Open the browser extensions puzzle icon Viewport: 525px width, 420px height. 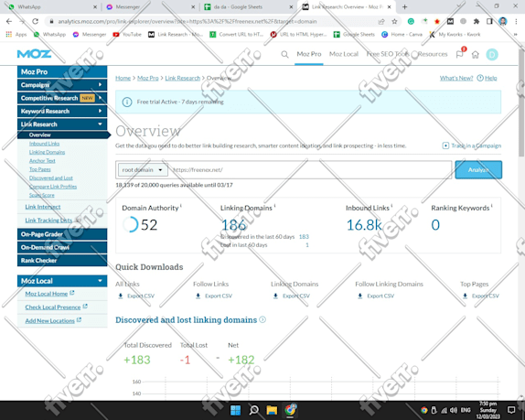[x=477, y=21]
